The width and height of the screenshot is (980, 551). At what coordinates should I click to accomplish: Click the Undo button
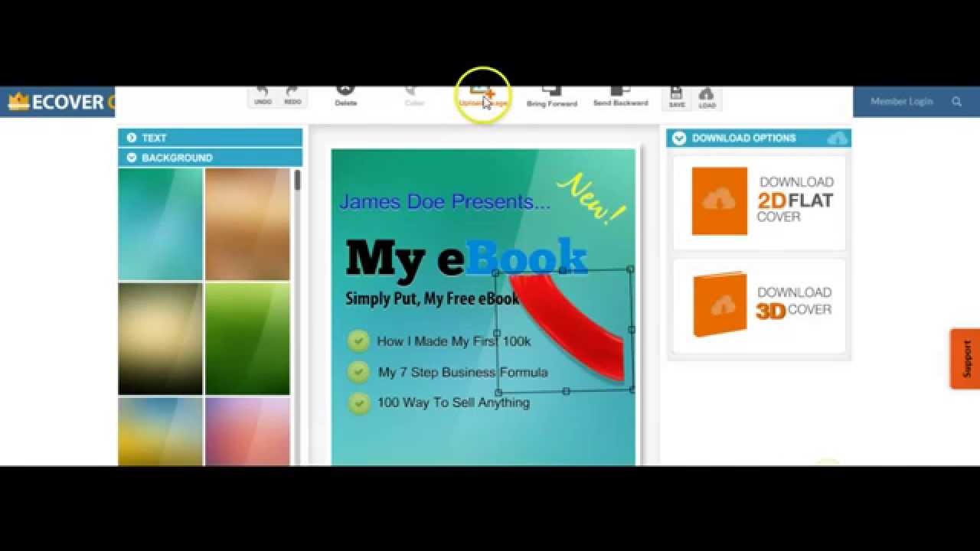[263, 96]
